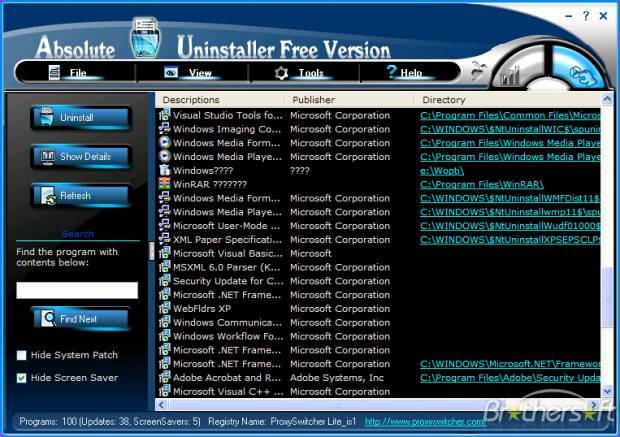The width and height of the screenshot is (620, 437).
Task: Open the $NtUninstallWudf01000$ directory link
Action: click(510, 226)
